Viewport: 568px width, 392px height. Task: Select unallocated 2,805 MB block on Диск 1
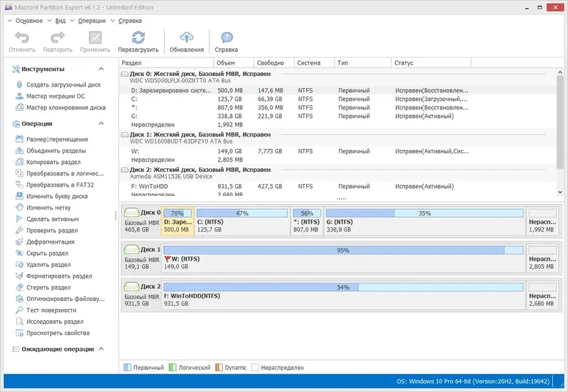point(542,258)
